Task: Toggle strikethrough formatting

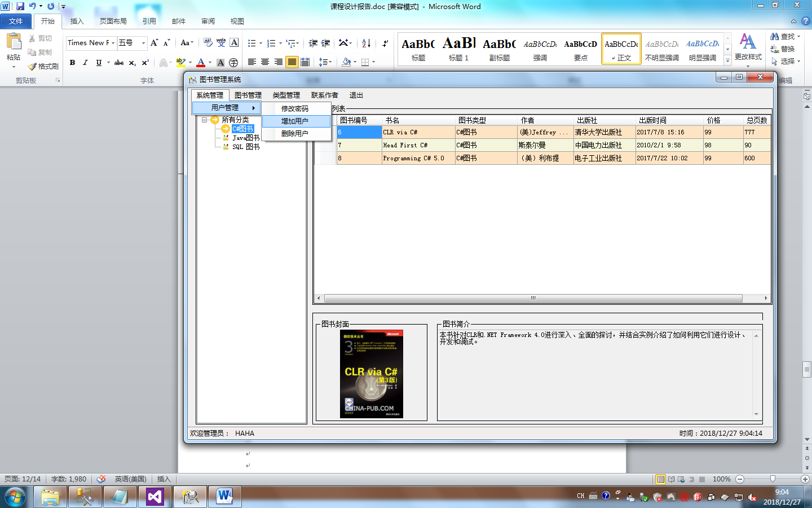Action: click(x=118, y=63)
